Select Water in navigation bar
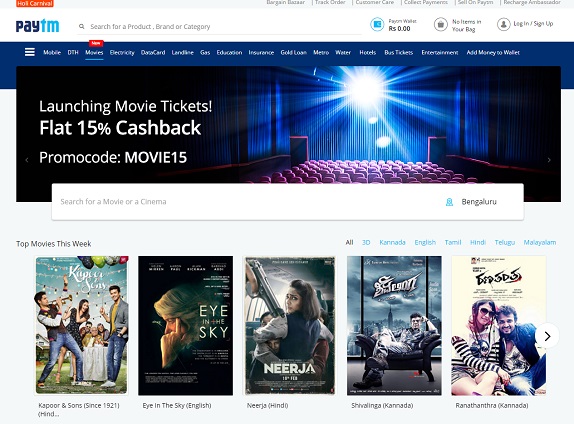This screenshot has height=424, width=574. pos(343,52)
